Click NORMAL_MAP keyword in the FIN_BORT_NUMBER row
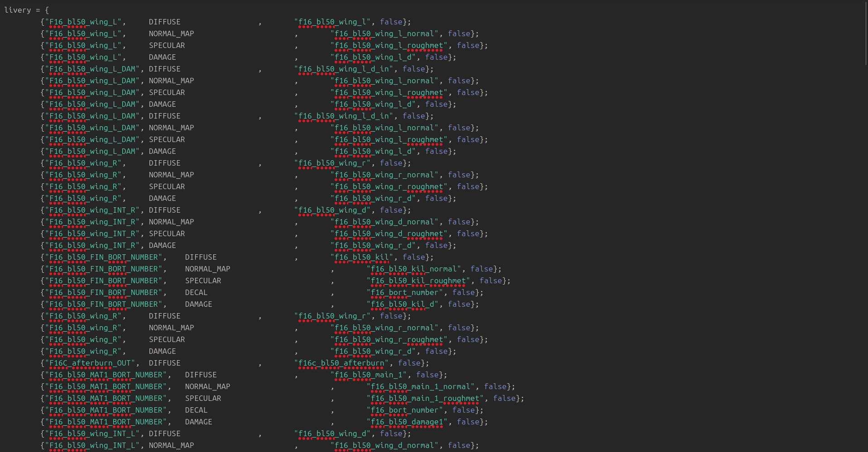 tap(208, 269)
